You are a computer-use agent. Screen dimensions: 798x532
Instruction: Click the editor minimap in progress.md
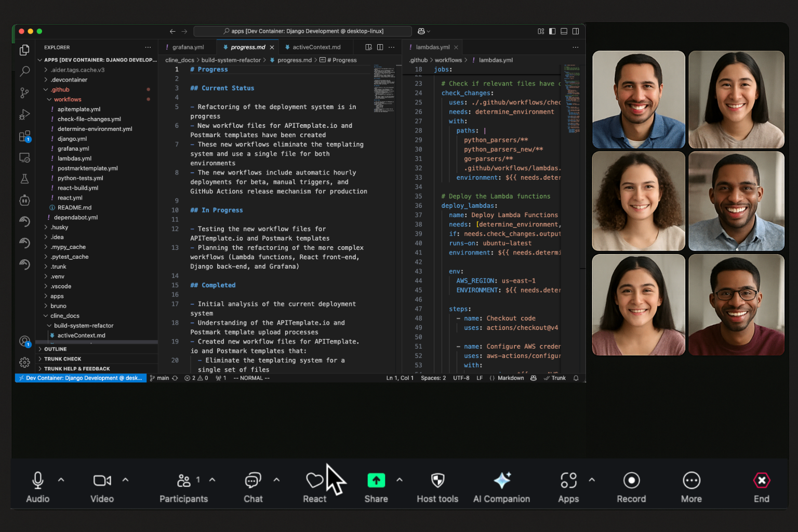[x=384, y=88]
